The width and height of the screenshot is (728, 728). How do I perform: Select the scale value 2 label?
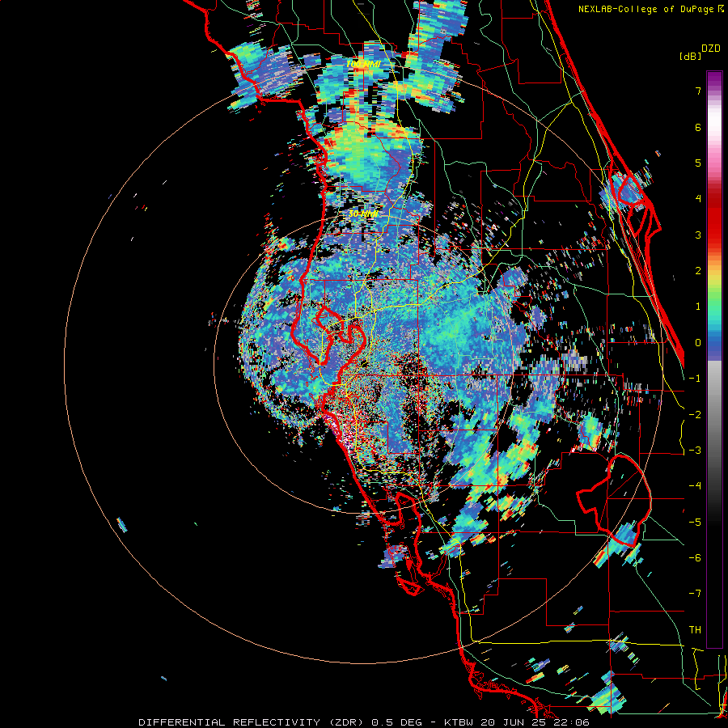[x=698, y=271]
